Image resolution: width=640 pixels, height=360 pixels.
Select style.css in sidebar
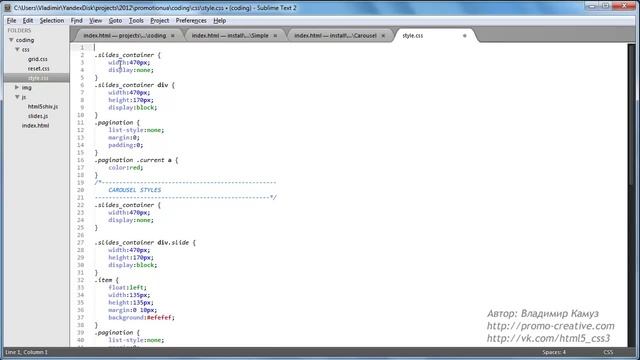coord(38,78)
